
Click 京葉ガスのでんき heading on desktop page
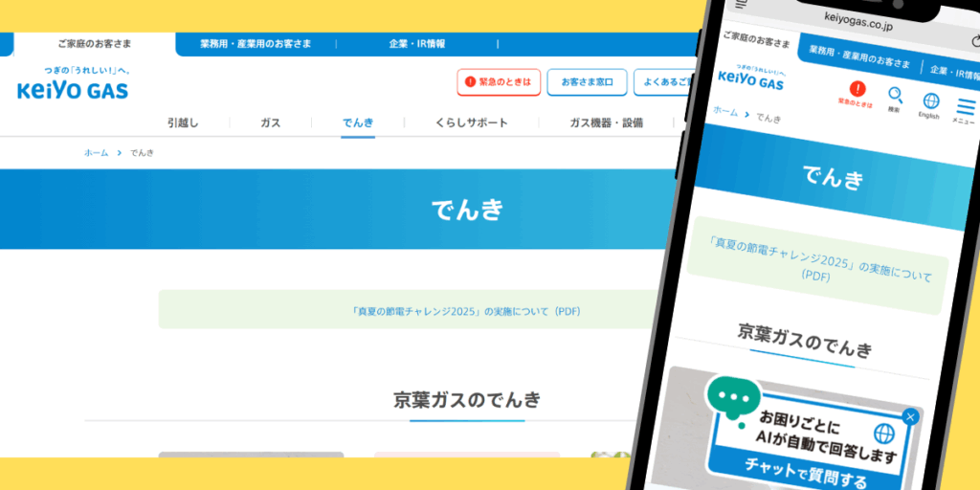coord(467,399)
